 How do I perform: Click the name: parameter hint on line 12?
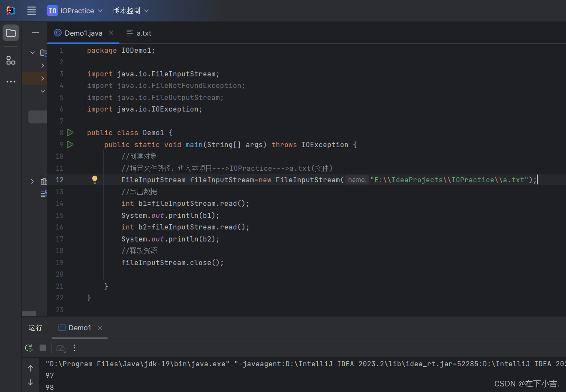(357, 180)
